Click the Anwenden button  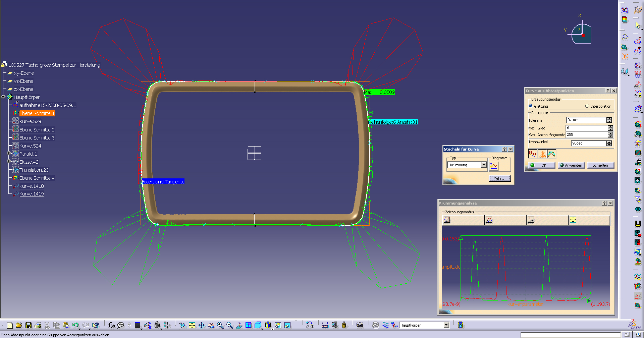571,165
